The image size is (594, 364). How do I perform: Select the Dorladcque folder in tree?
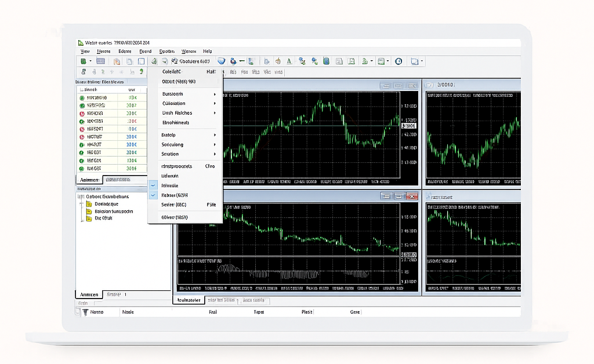click(102, 205)
